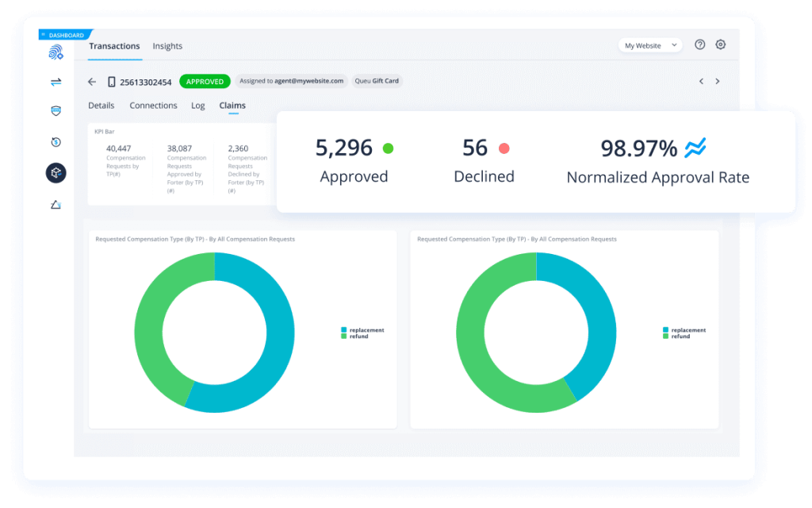Open the Connections tab of the transaction
The width and height of the screenshot is (812, 508).
(x=153, y=105)
